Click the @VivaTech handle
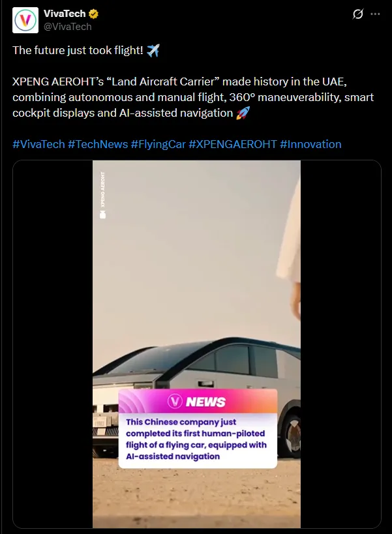 point(67,27)
